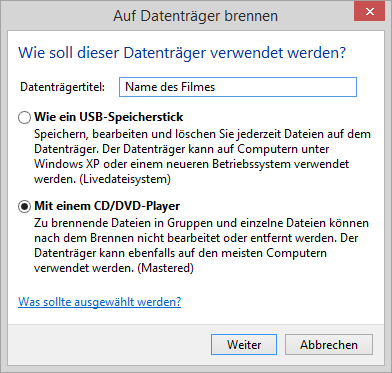Click the heading 'Wie soll dieser Datenträger verwendet werden?'

click(182, 53)
